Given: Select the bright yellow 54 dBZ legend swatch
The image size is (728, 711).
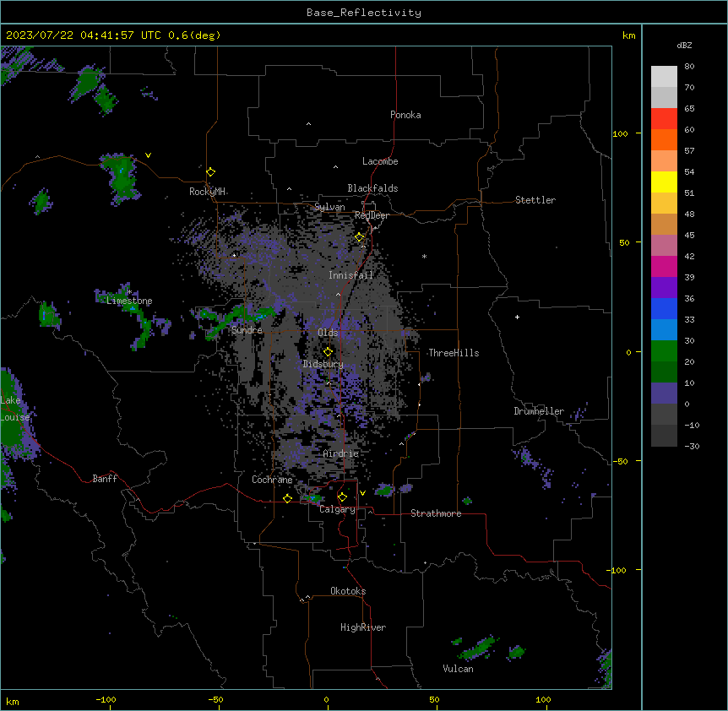Looking at the screenshot, I should (664, 182).
